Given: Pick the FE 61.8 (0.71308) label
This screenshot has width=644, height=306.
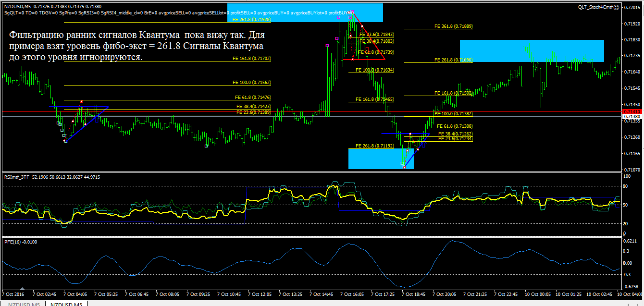Looking at the screenshot, I should tap(455, 126).
